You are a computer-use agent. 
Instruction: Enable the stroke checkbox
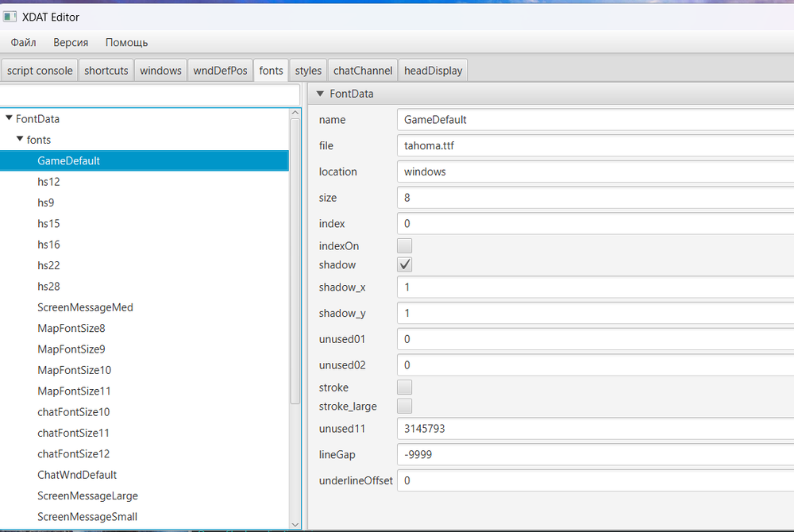tap(405, 387)
